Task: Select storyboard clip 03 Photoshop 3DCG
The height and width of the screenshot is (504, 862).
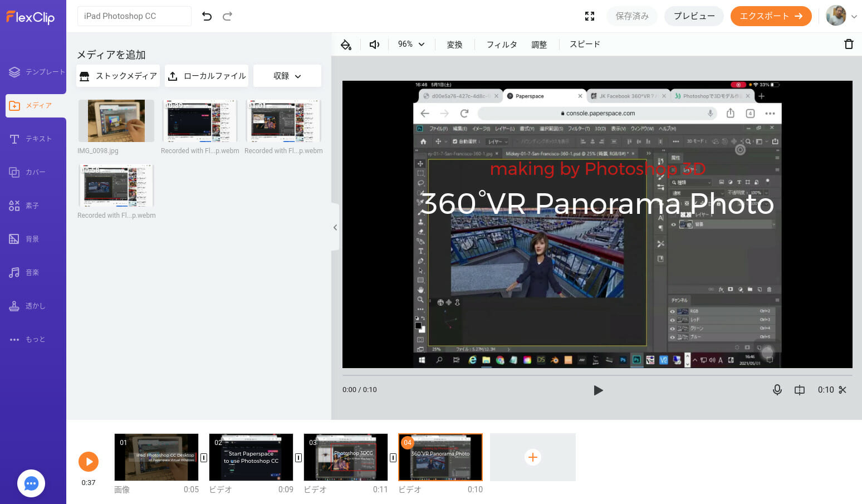Action: tap(346, 457)
